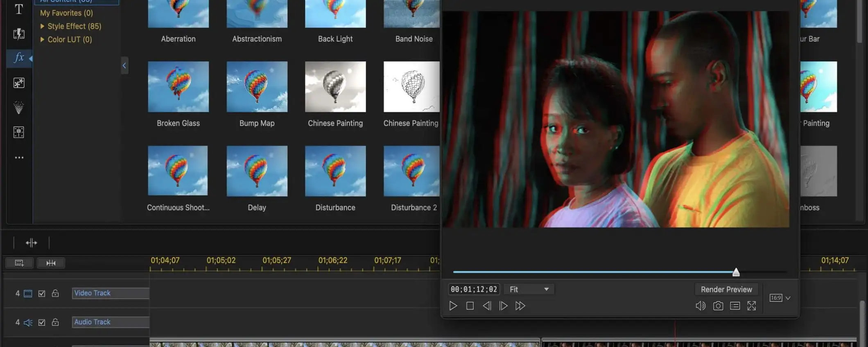Screen dimensions: 868x347
Task: Uncheck the Audio Track 4 enable checkbox
Action: [x=42, y=322]
